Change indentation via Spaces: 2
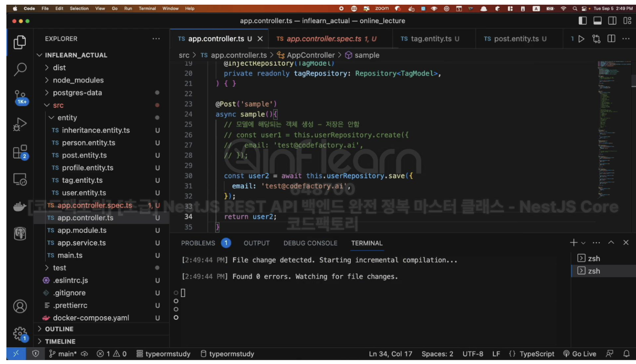Image resolution: width=636 pixels, height=364 pixels. pyautogui.click(x=437, y=354)
